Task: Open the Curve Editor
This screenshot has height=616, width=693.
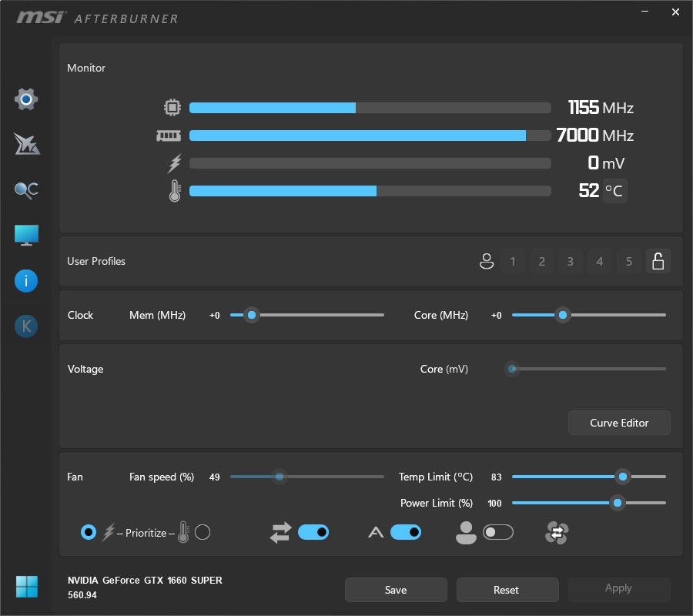Action: [619, 423]
